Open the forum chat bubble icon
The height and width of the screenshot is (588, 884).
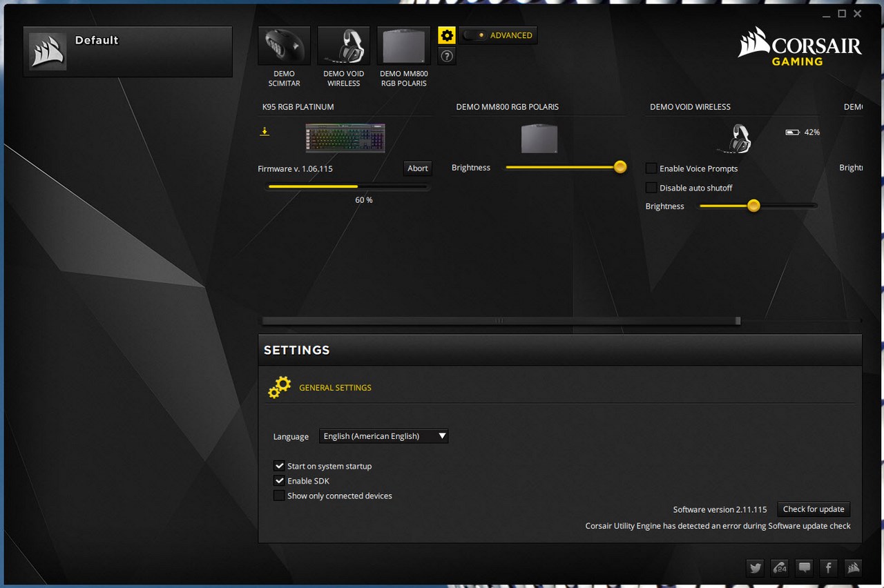click(x=804, y=568)
